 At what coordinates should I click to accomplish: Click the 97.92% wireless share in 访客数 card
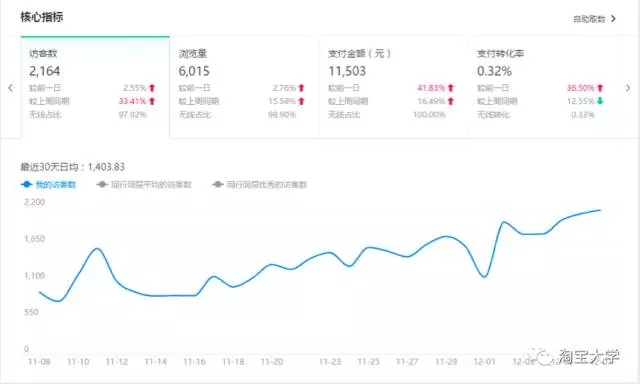[x=133, y=115]
